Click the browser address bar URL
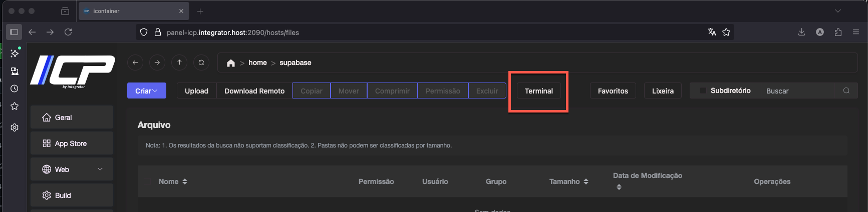 pos(233,32)
